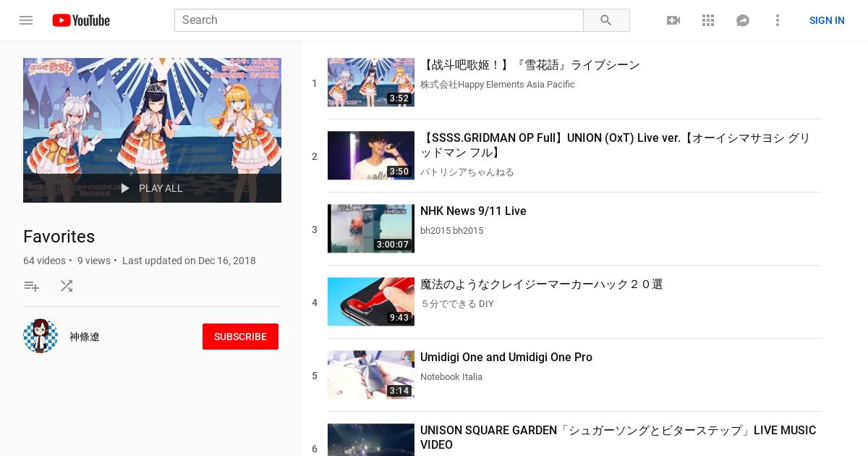Visit ５分でできる DIY channel
The image size is (868, 456).
[x=457, y=304]
